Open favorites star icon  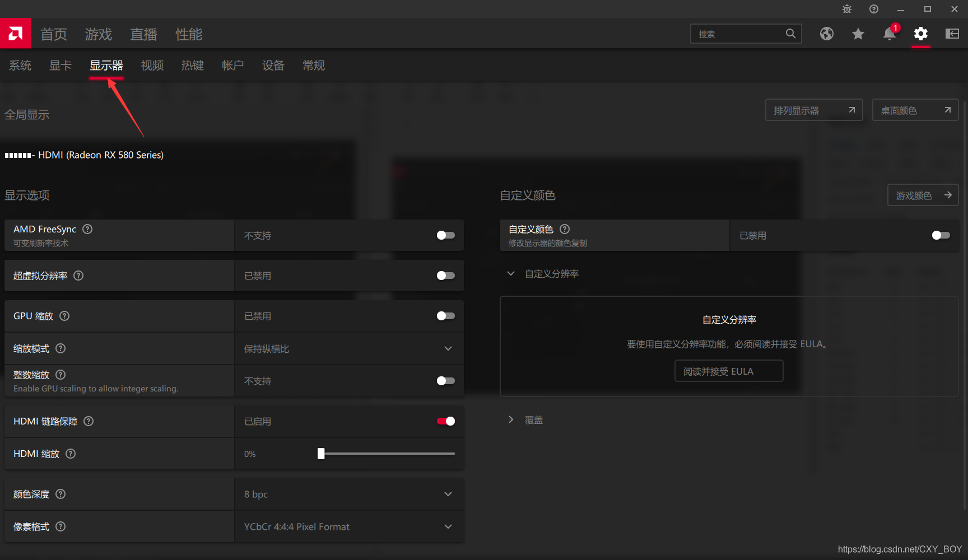coord(858,34)
